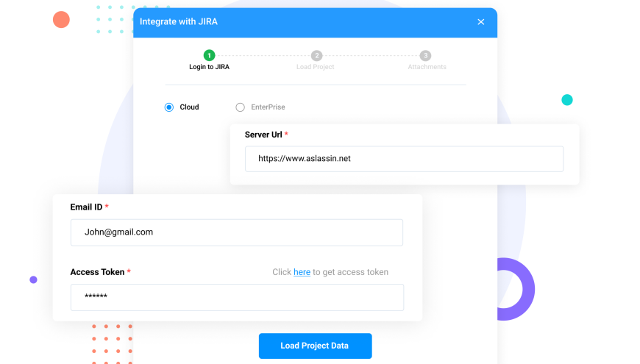
Task: Click the EnterPrise option label
Action: click(268, 107)
